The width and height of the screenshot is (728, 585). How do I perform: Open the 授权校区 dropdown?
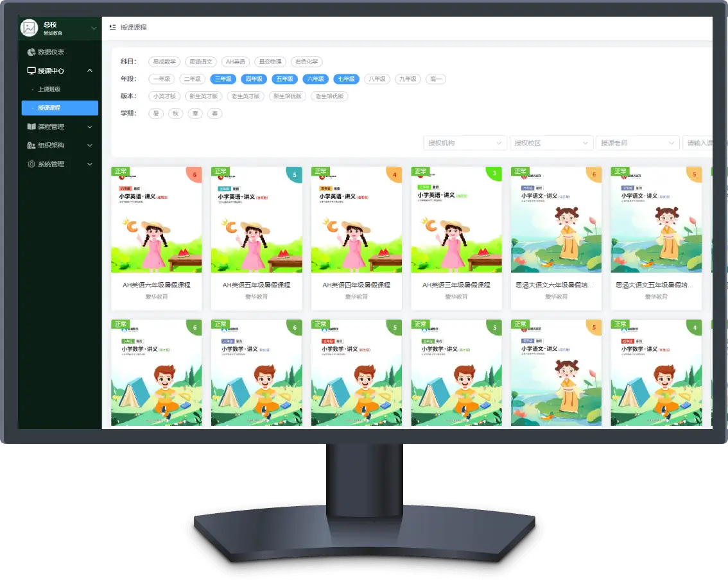click(x=551, y=143)
